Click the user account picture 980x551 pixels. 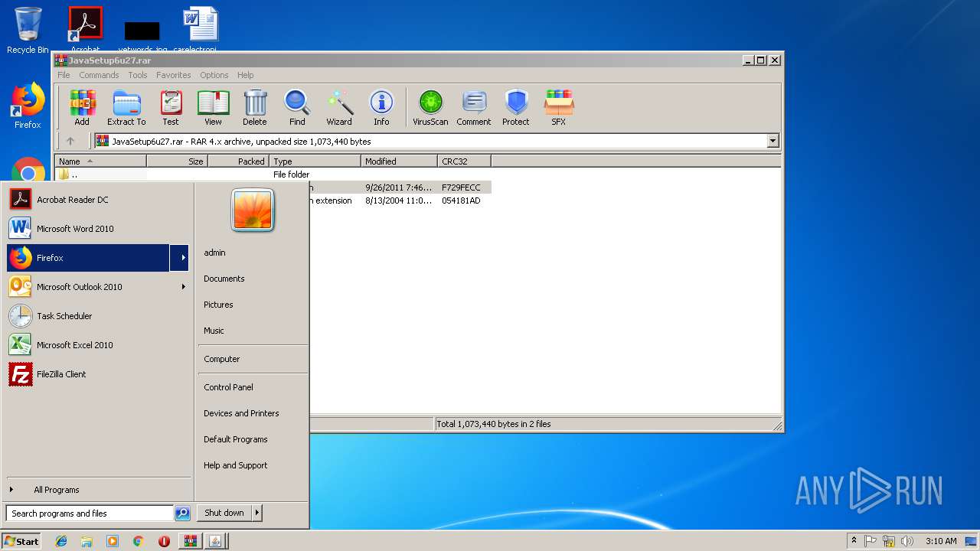[252, 210]
